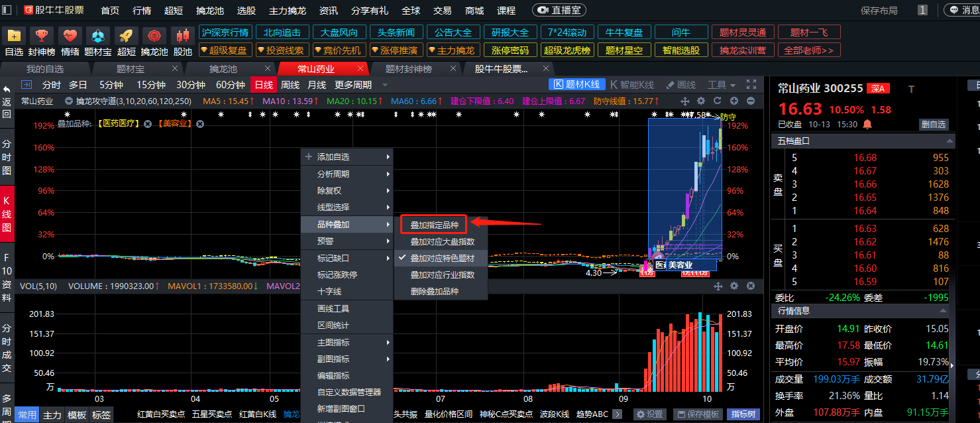Toggle 叠加对应特色题材 checked item
This screenshot has height=423, width=980.
[x=441, y=258]
